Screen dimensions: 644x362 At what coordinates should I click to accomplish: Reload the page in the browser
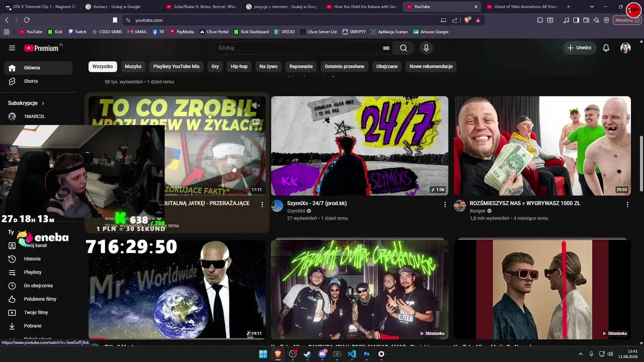click(27, 20)
